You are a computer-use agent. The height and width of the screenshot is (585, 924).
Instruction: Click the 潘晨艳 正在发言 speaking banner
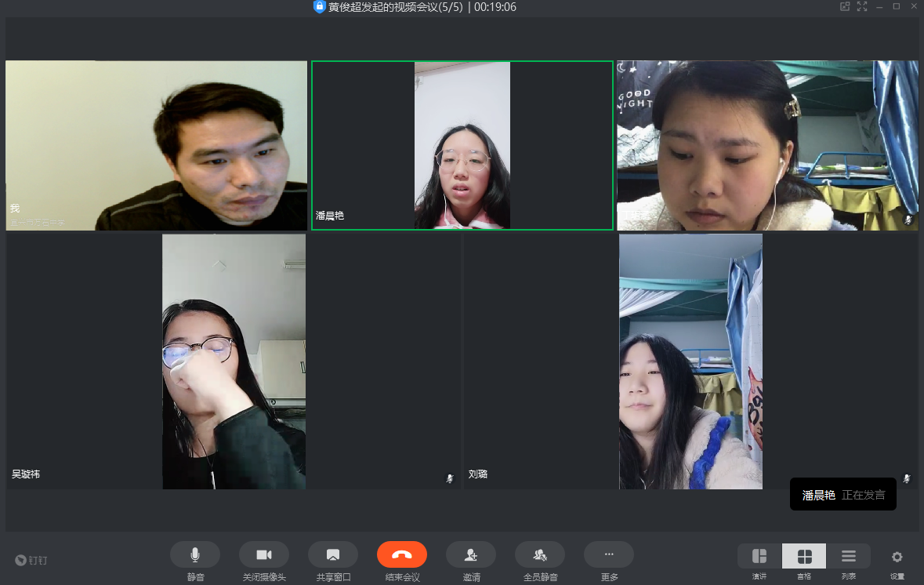click(x=842, y=494)
